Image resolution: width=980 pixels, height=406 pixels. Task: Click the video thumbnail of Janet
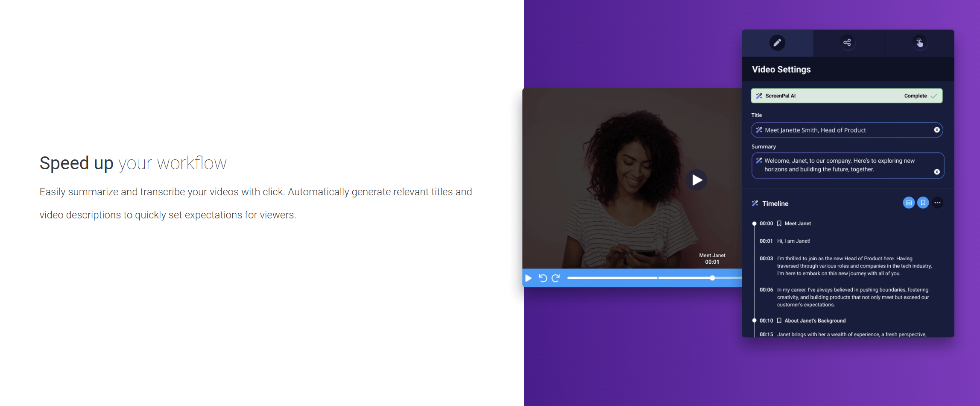click(632, 178)
